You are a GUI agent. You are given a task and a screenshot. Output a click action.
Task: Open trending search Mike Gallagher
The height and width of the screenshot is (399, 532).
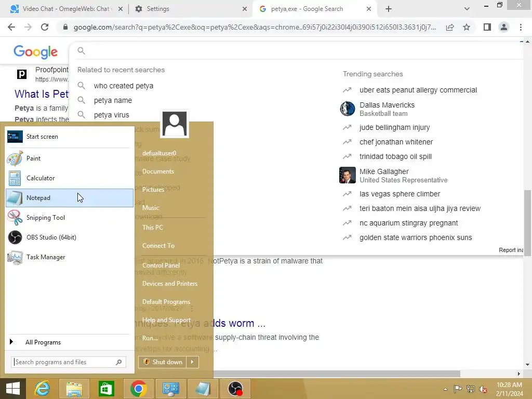point(394,176)
